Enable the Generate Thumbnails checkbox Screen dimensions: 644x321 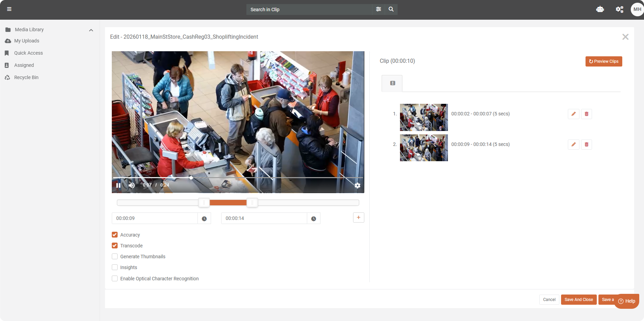click(x=115, y=256)
